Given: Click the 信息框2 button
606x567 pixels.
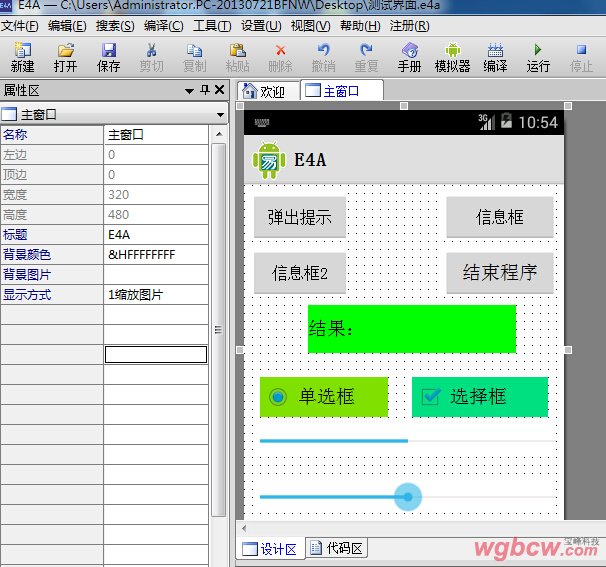Looking at the screenshot, I should point(300,273).
